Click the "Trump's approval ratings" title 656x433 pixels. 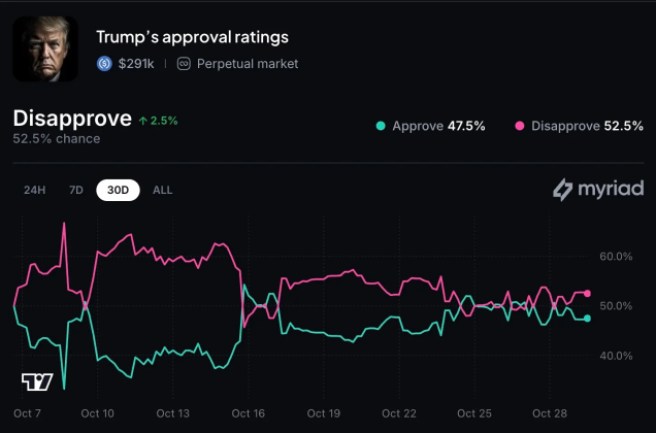(192, 37)
